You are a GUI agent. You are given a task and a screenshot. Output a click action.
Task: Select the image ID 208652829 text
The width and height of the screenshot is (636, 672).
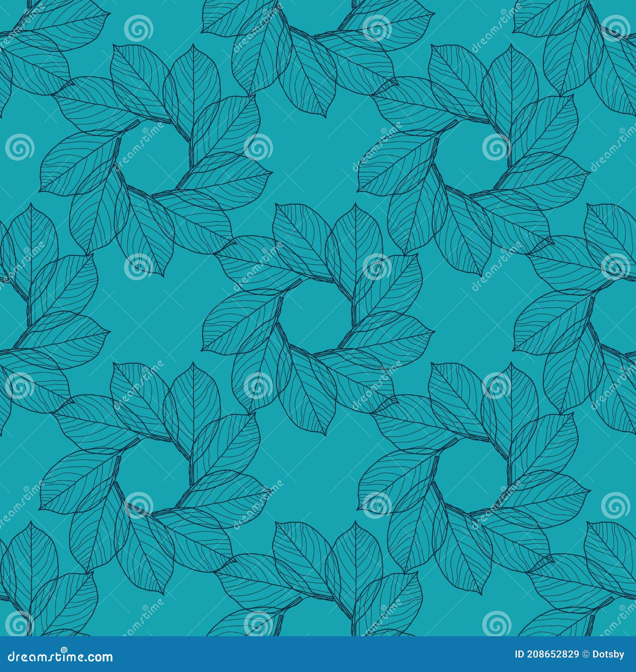coord(547,653)
